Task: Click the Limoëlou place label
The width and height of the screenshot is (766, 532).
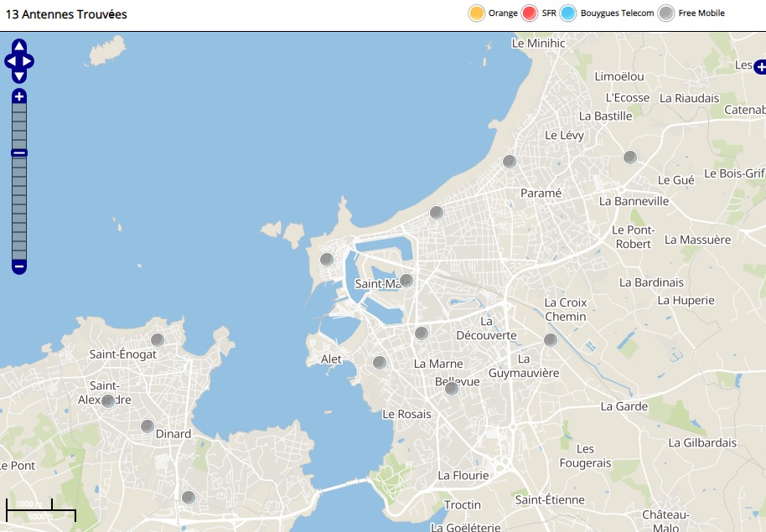Action: 619,77
